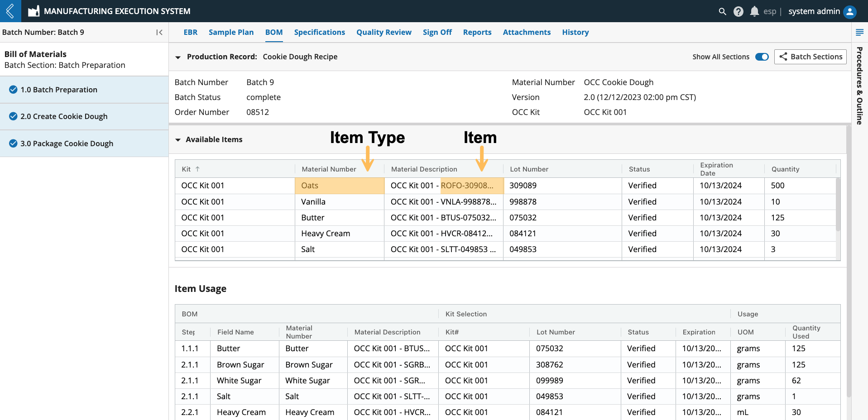Select 2.0 Create Cookie Dough section
This screenshot has height=420, width=868.
[84, 116]
